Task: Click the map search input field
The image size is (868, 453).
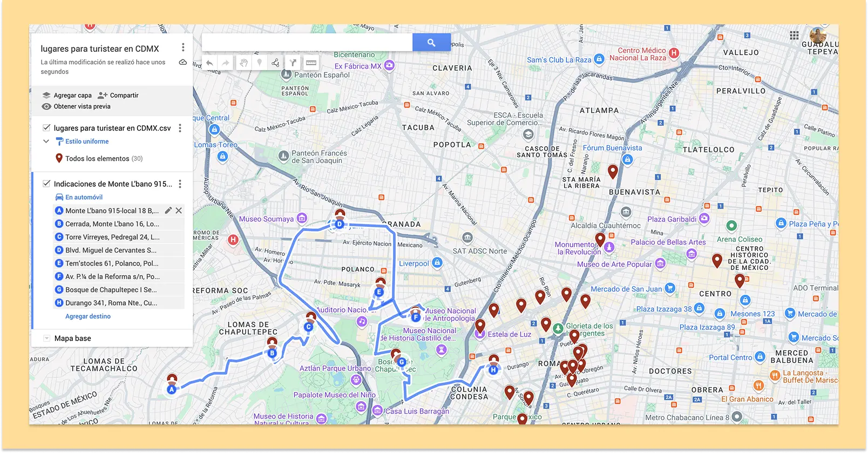Action: pos(307,42)
